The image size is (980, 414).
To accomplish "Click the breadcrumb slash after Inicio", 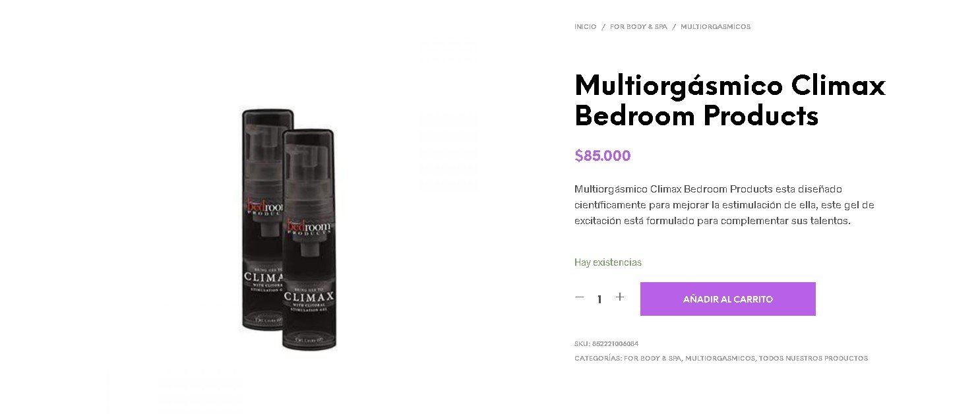I will [603, 27].
